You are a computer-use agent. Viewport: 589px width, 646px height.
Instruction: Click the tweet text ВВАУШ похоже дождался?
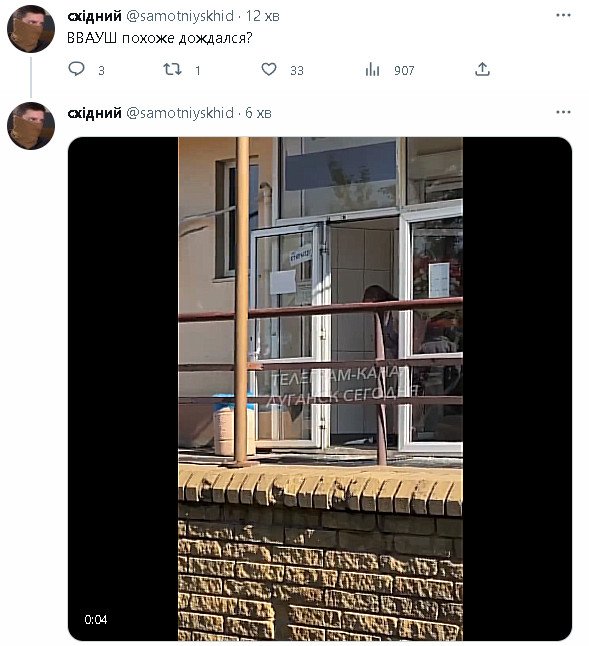click(159, 38)
